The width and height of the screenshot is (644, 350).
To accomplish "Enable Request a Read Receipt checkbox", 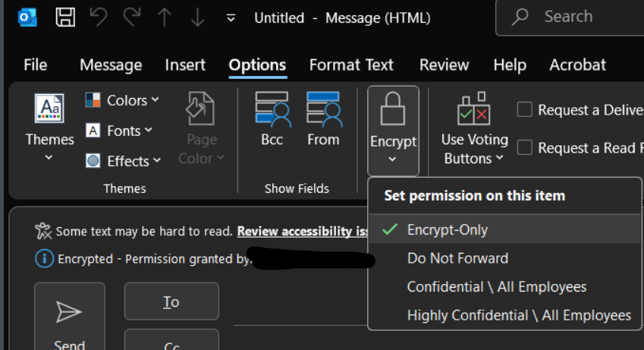I will tap(524, 147).
